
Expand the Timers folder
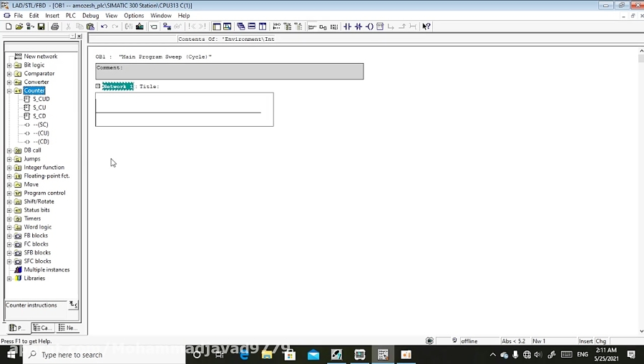click(9, 219)
